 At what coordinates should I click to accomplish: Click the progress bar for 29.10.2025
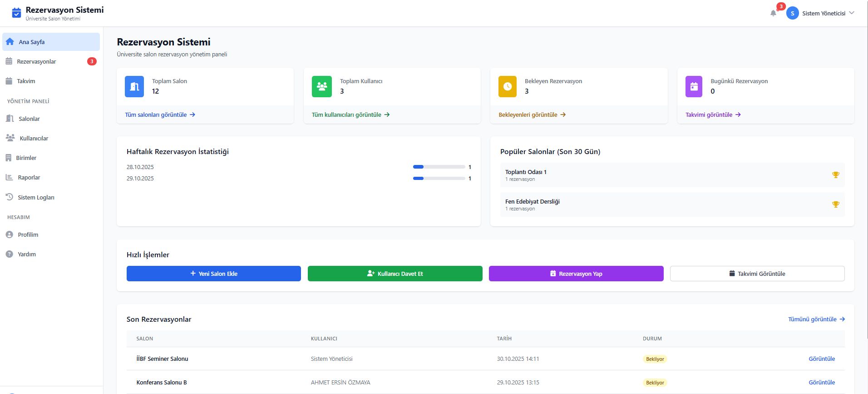click(x=439, y=178)
